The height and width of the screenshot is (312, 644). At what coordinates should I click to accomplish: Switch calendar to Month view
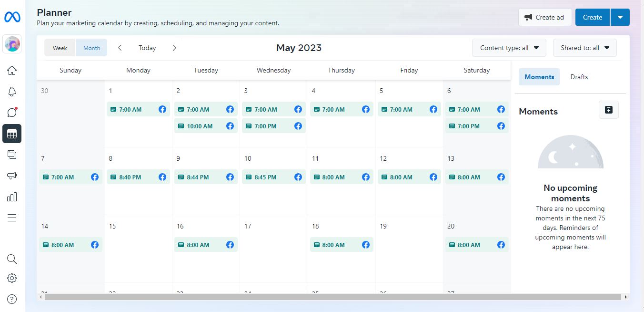tap(91, 48)
